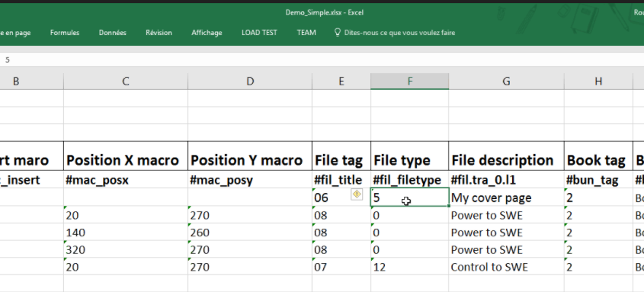Switch to the Affichage tab

[x=207, y=33]
